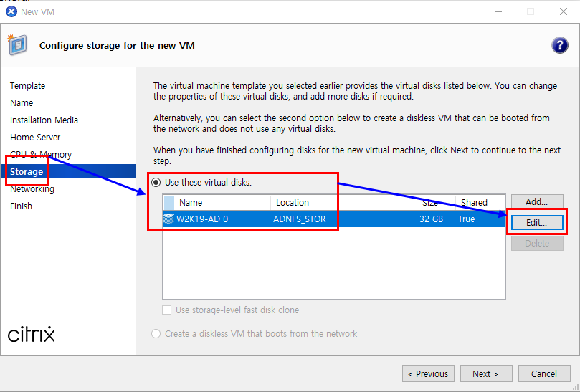Image resolution: width=580 pixels, height=392 pixels.
Task: Sort disks by the Size column header
Action: 436,203
